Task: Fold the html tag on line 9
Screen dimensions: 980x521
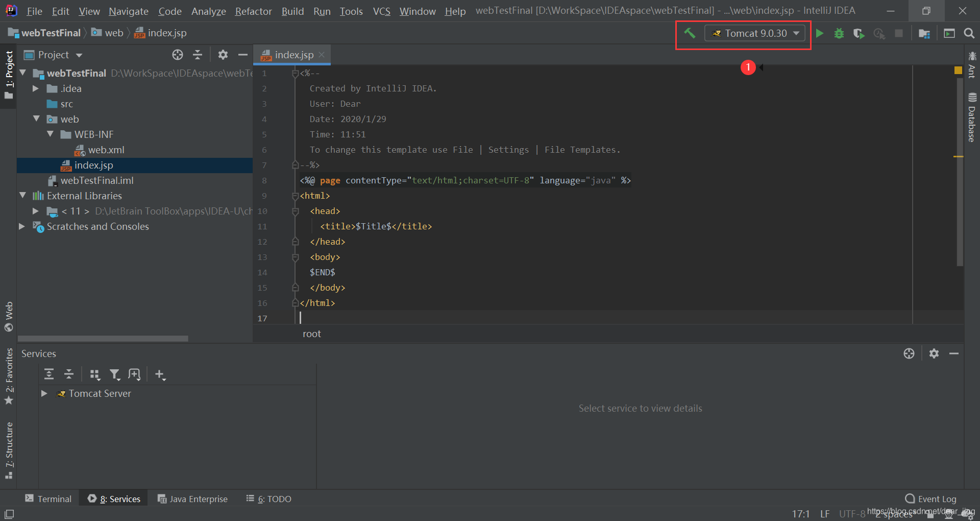Action: click(x=295, y=196)
